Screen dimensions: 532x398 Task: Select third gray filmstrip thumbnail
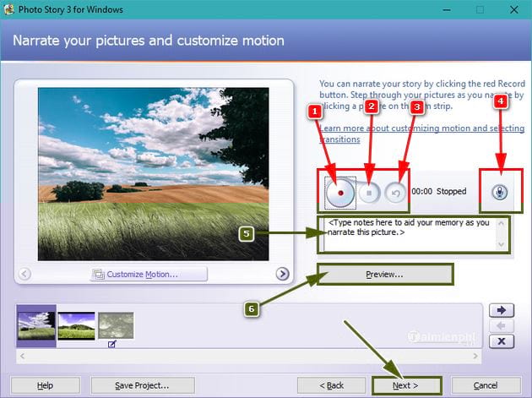click(x=116, y=325)
